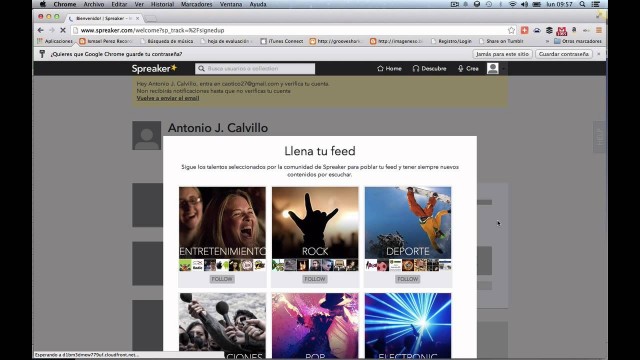Click Guardar contraseña button
640x360 pixels.
[564, 54]
